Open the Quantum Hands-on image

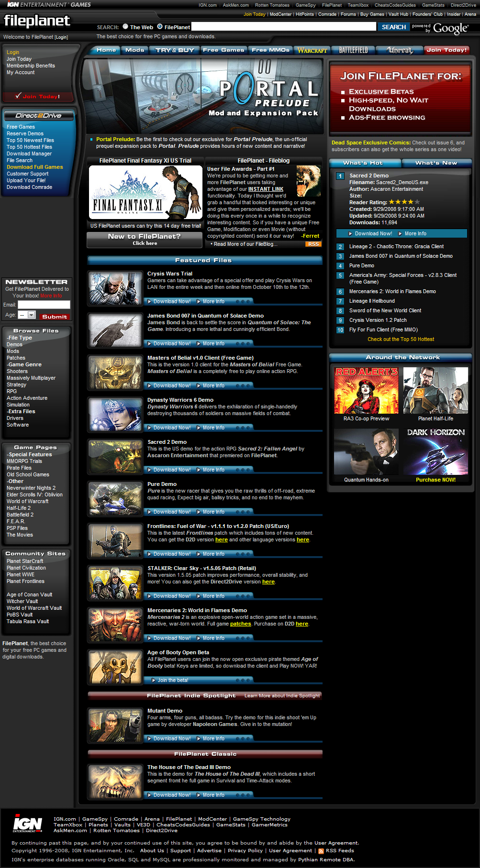(x=366, y=451)
